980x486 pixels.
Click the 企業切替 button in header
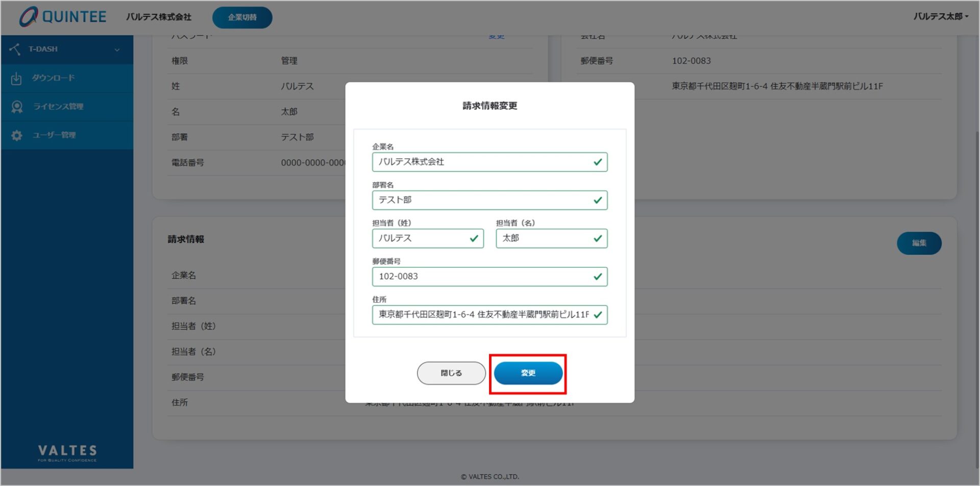tap(242, 17)
